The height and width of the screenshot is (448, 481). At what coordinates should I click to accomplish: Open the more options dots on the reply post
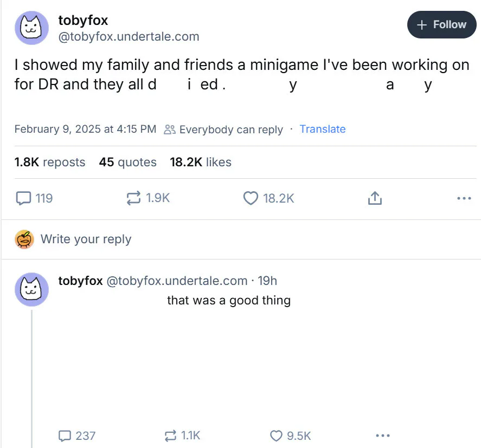pyautogui.click(x=383, y=436)
